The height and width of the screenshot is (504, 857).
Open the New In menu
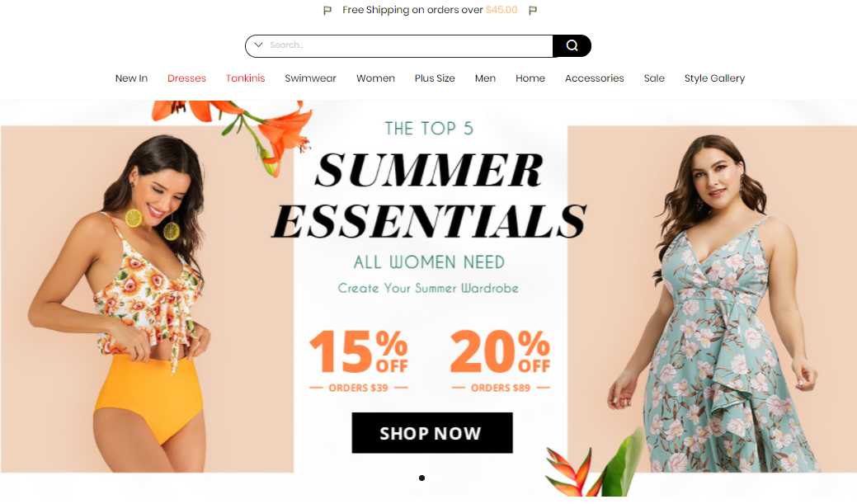(131, 78)
